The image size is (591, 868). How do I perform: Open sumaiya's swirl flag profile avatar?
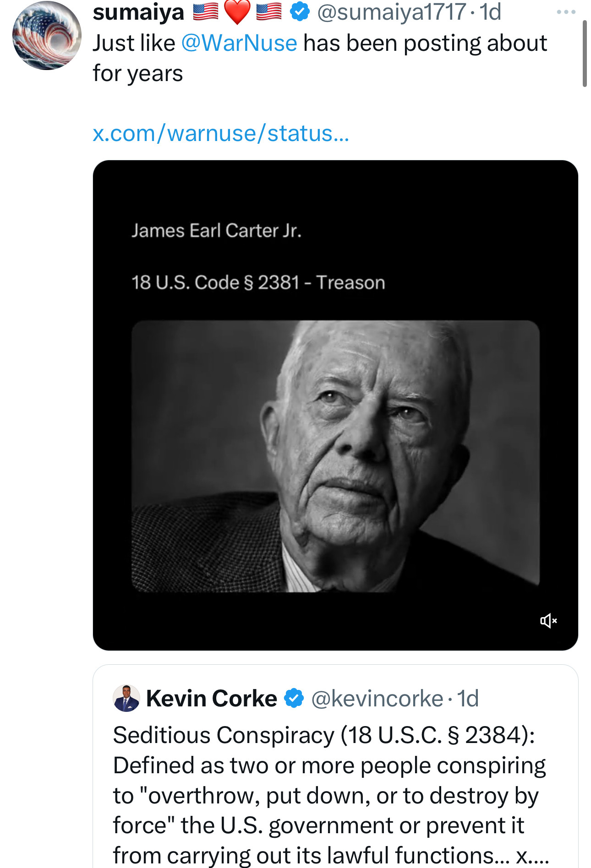46,36
